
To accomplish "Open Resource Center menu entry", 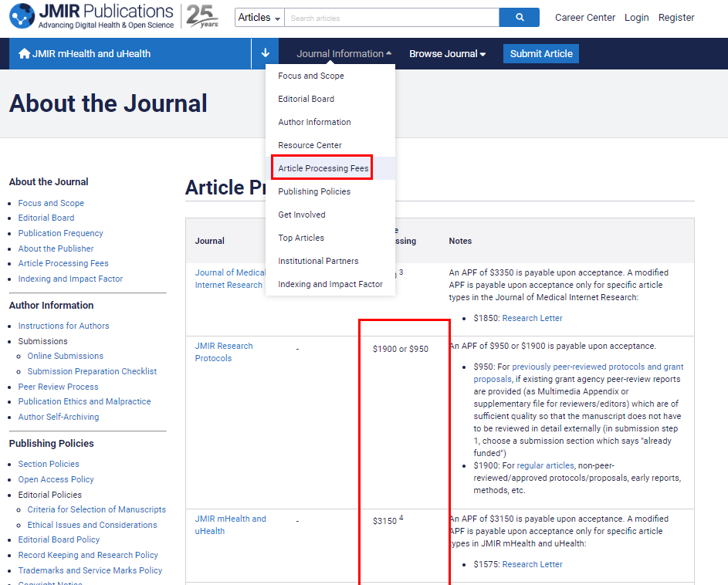I will 310,145.
